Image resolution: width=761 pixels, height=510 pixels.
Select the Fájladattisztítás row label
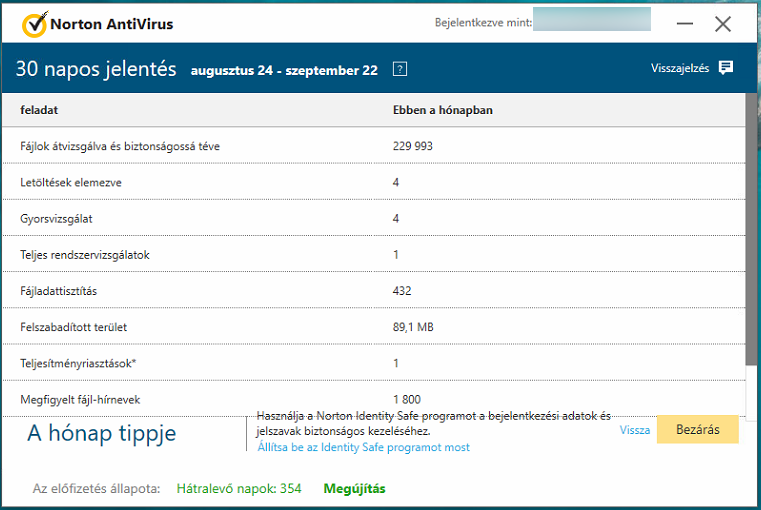(x=59, y=291)
